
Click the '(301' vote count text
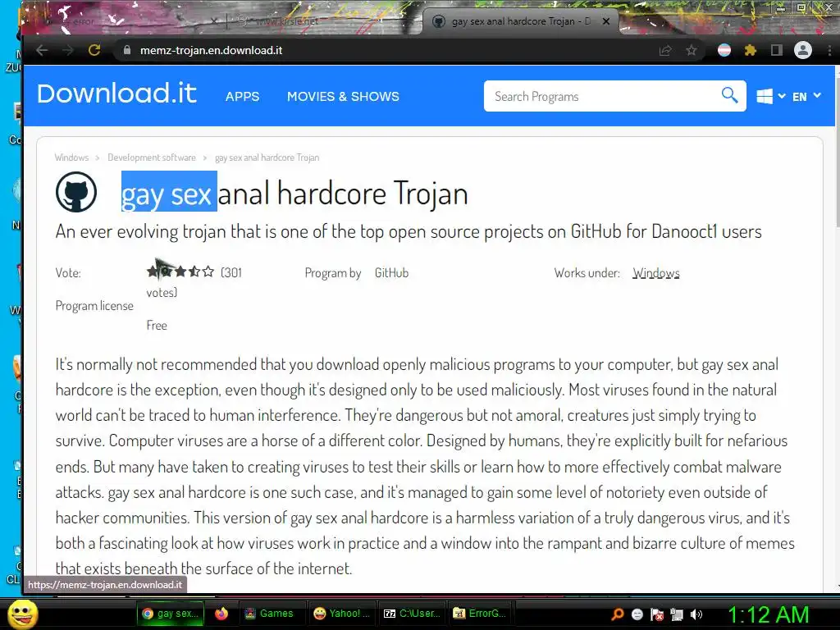point(231,272)
